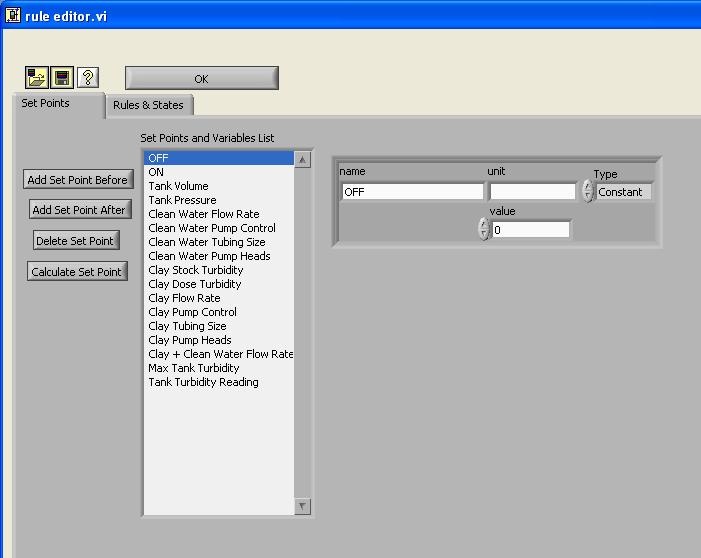
Task: Select Max Tank Turbidity entry
Action: [x=219, y=368]
